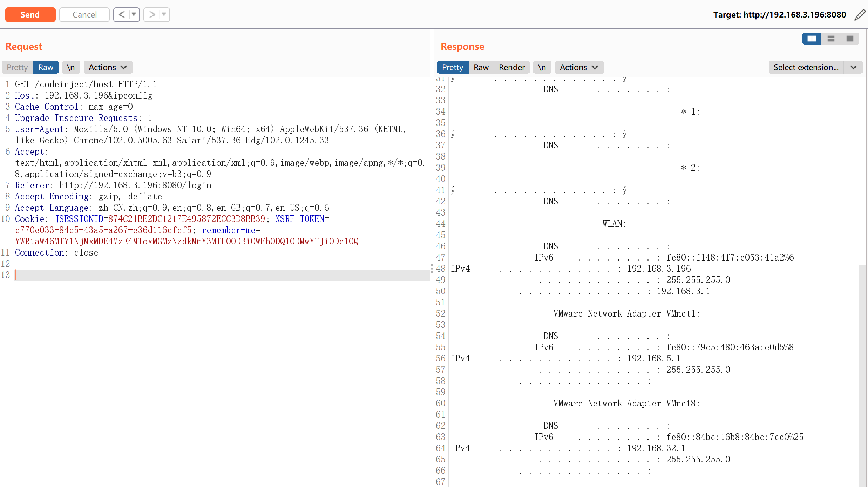The image size is (868, 487).
Task: Expand response Actions menu
Action: pos(579,67)
